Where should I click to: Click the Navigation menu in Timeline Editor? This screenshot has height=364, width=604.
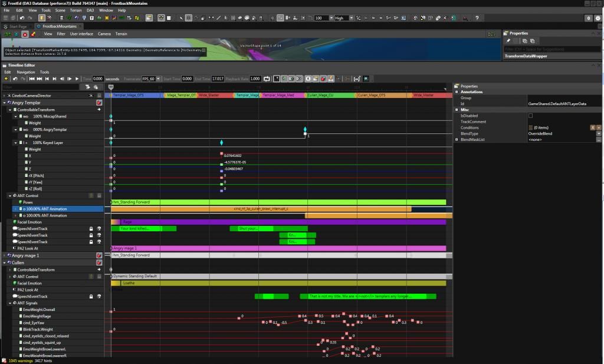(x=25, y=72)
